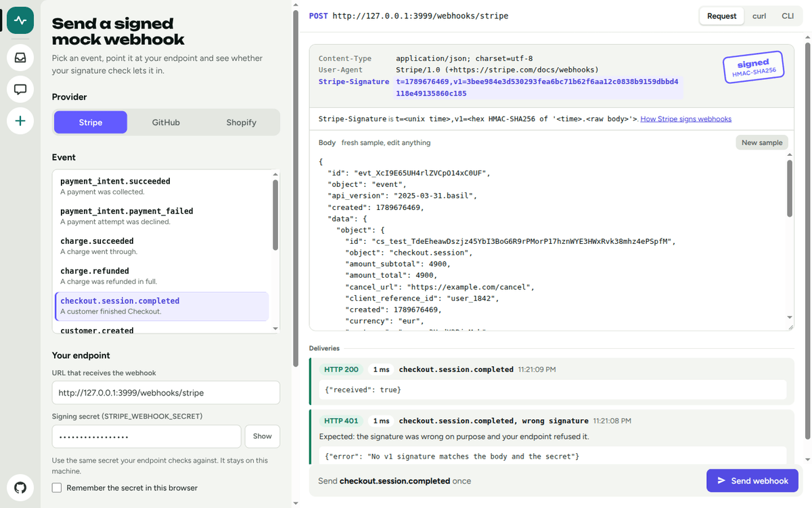Viewport: 812px width, 508px height.
Task: Click the Stripe-Signature header name
Action: 354,81
